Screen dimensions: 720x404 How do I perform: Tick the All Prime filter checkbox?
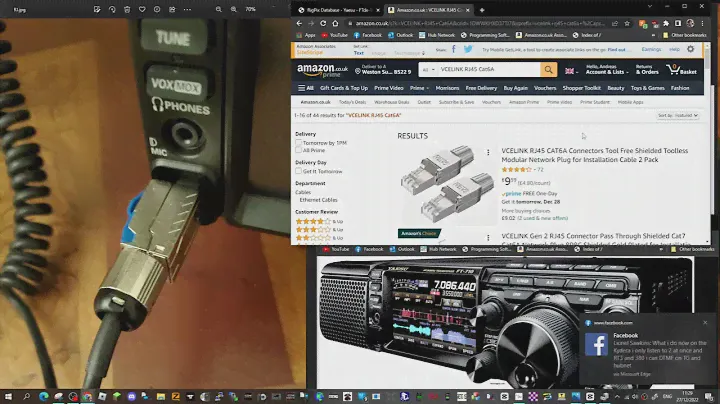[x=298, y=150]
